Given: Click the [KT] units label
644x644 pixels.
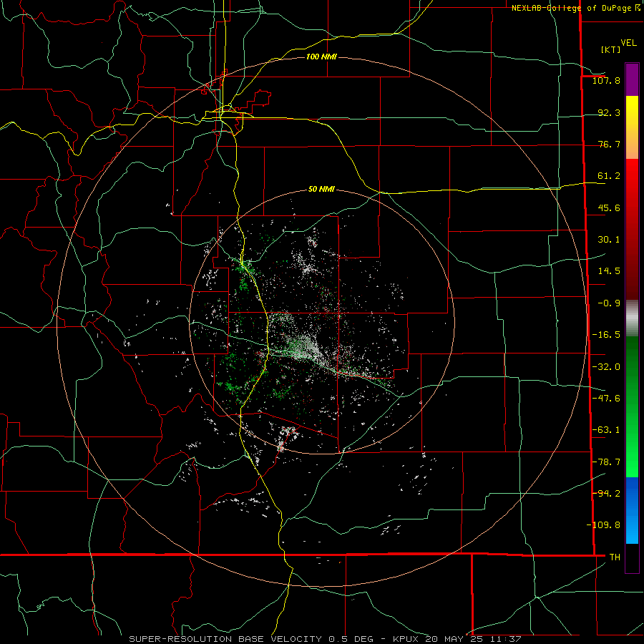Looking at the screenshot, I should [610, 49].
